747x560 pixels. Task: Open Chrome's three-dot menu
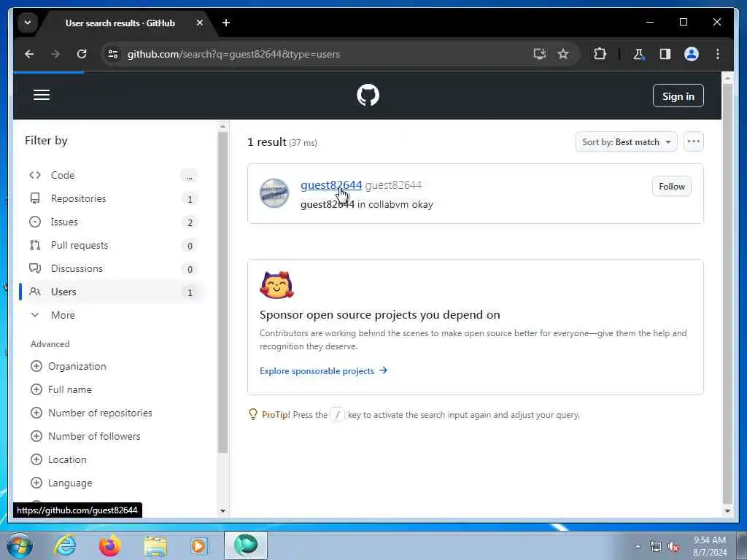(x=718, y=54)
